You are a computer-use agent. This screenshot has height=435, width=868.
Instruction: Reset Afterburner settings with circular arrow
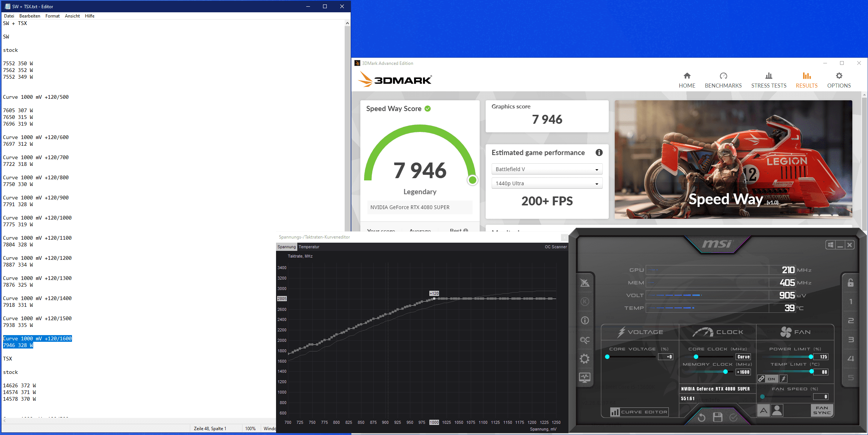click(701, 417)
